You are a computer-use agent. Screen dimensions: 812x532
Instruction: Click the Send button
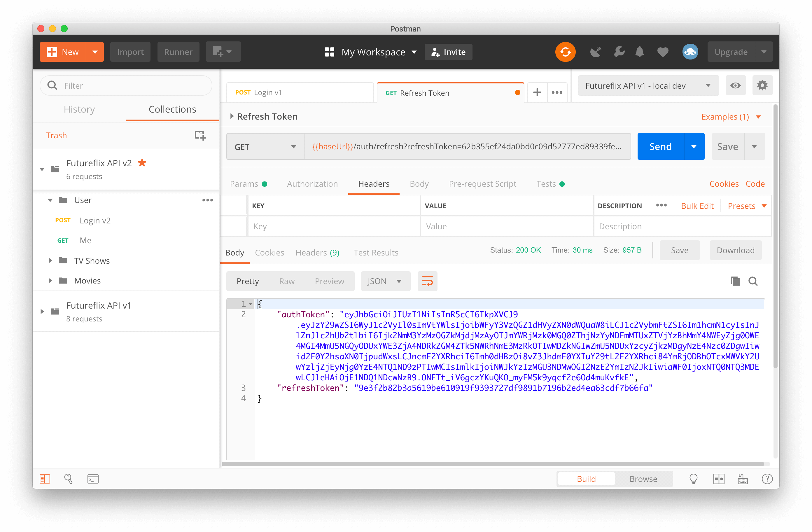pos(661,146)
